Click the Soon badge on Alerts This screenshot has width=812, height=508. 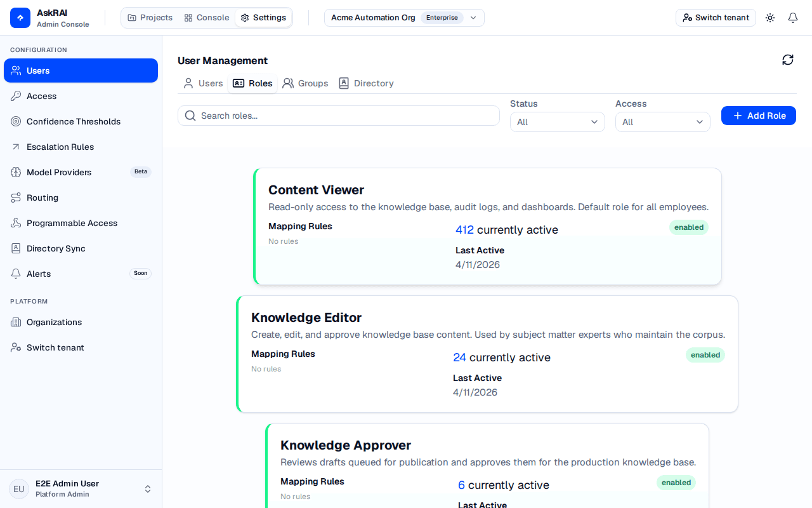pyautogui.click(x=141, y=273)
